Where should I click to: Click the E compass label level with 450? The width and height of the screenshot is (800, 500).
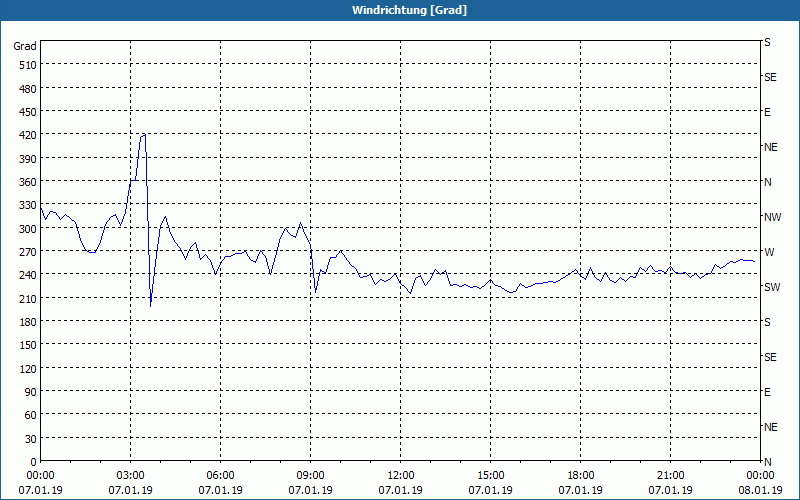pos(767,112)
